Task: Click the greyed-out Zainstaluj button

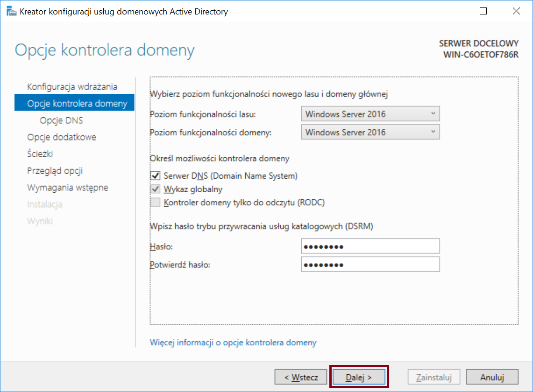Action: pyautogui.click(x=434, y=377)
